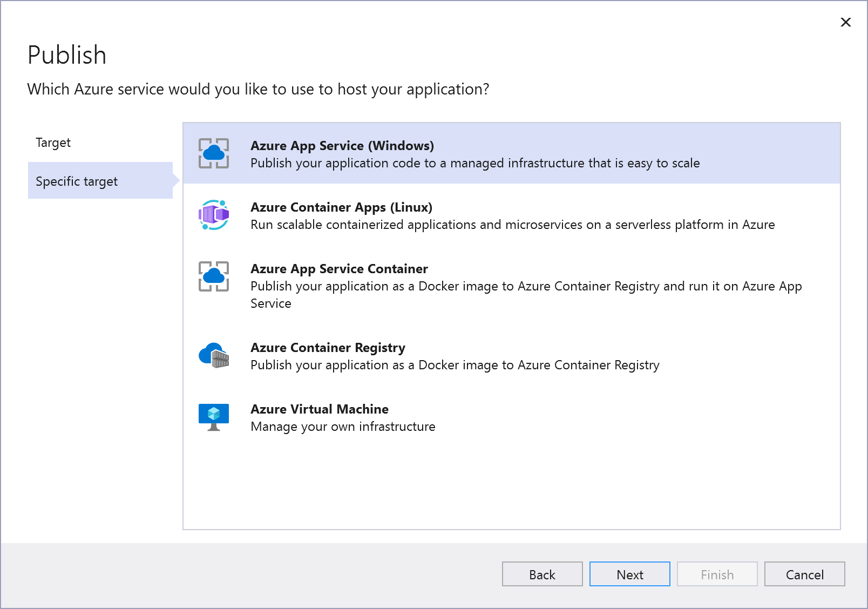The width and height of the screenshot is (868, 609).
Task: Click the Azure Container Apps purple icon
Action: [214, 215]
